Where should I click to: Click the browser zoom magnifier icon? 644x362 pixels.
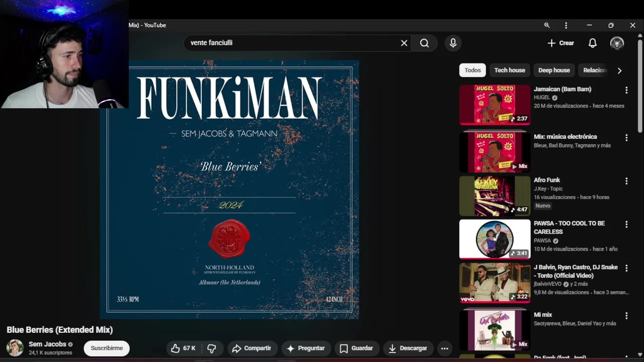click(547, 25)
